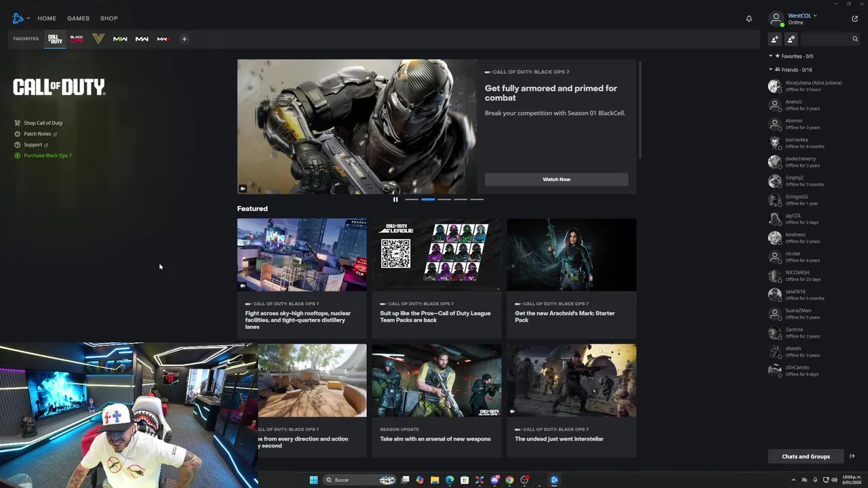
Task: Select friend dvdecheverry
Action: tap(813, 162)
